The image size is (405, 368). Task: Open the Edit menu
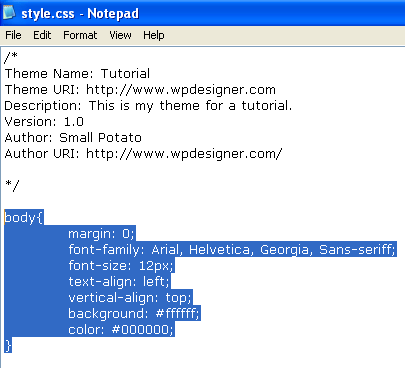[42, 35]
